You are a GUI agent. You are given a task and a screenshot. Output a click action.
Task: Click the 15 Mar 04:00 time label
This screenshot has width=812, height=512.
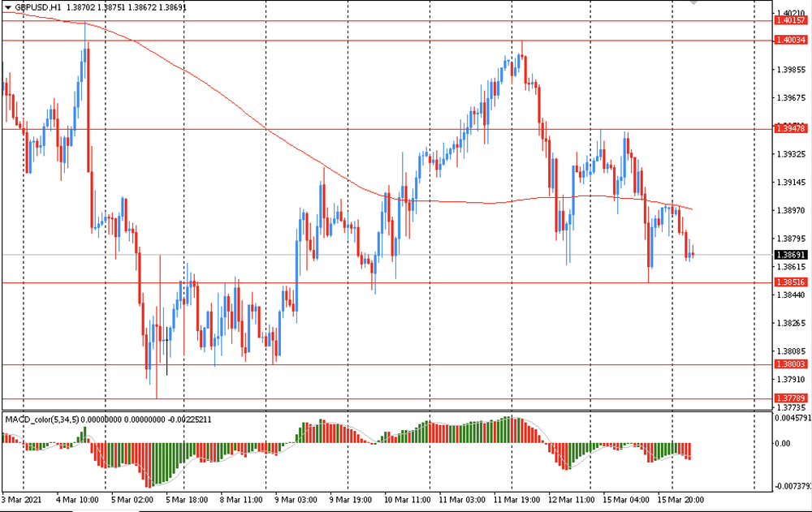tap(626, 500)
